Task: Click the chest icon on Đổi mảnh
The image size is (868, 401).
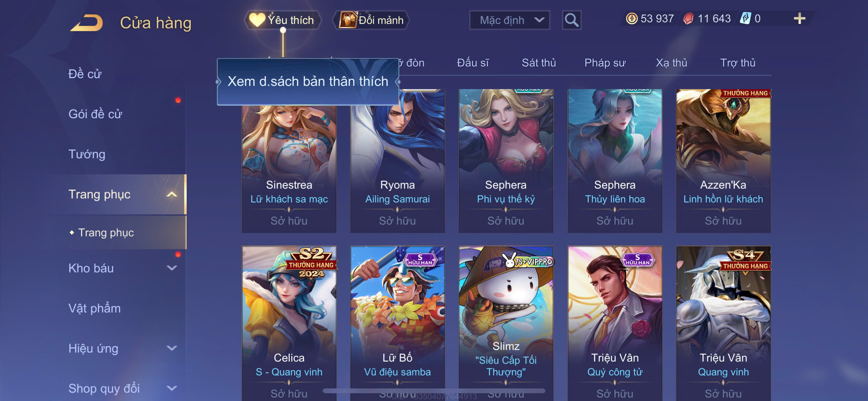Action: [x=348, y=20]
